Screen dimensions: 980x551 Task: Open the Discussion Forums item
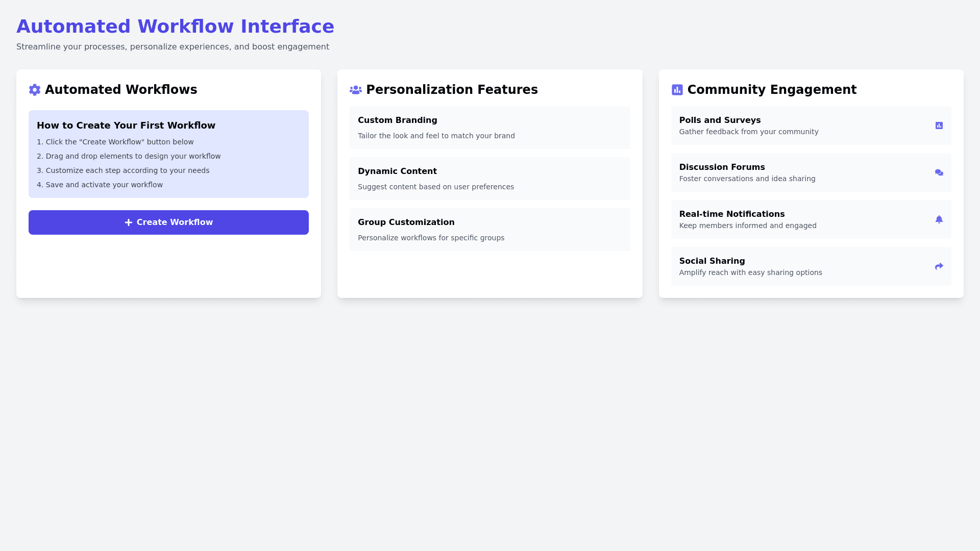pos(811,172)
